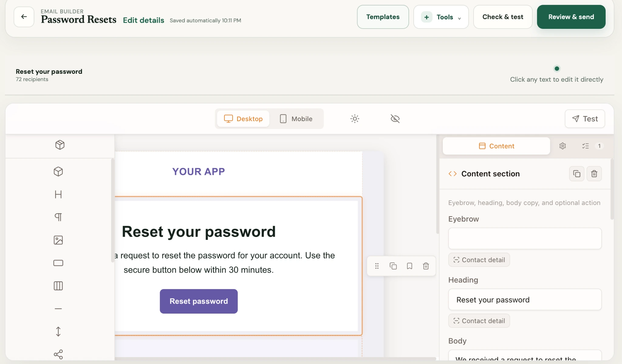The width and height of the screenshot is (622, 364).
Task: Click the email body paragraph text
Action: click(x=225, y=263)
